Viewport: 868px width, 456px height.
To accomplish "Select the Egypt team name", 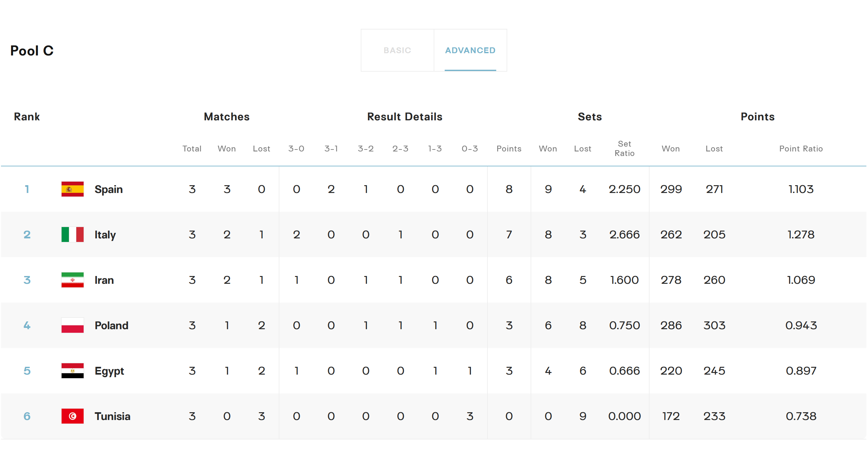I will (x=109, y=371).
